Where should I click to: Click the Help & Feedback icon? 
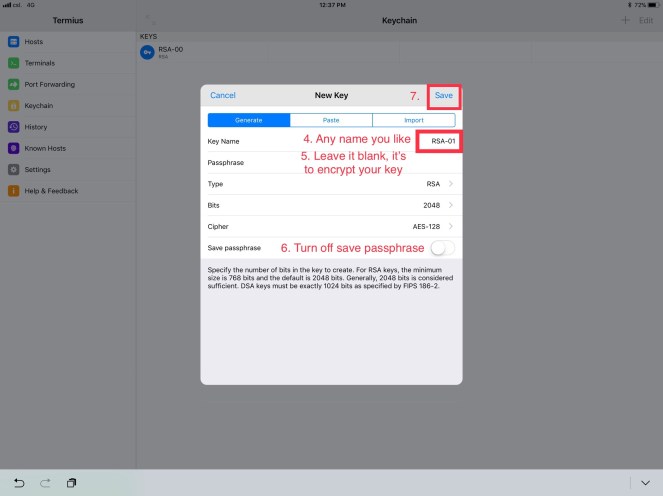pyautogui.click(x=14, y=190)
